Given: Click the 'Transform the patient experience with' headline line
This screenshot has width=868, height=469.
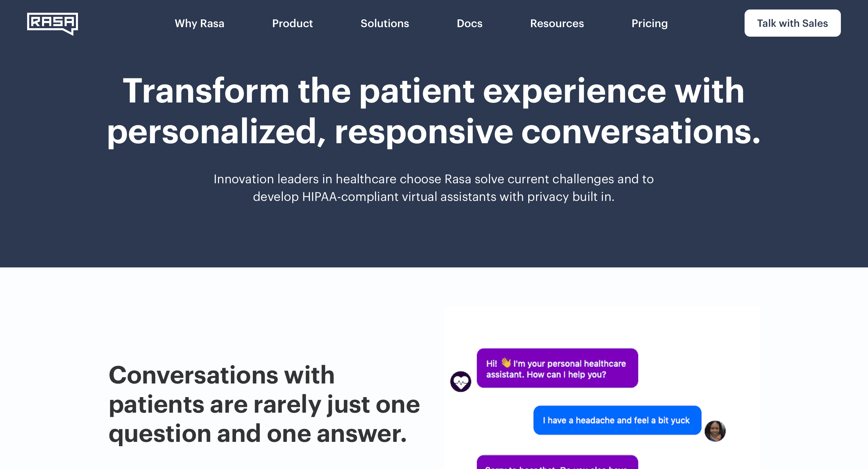Looking at the screenshot, I should (433, 91).
